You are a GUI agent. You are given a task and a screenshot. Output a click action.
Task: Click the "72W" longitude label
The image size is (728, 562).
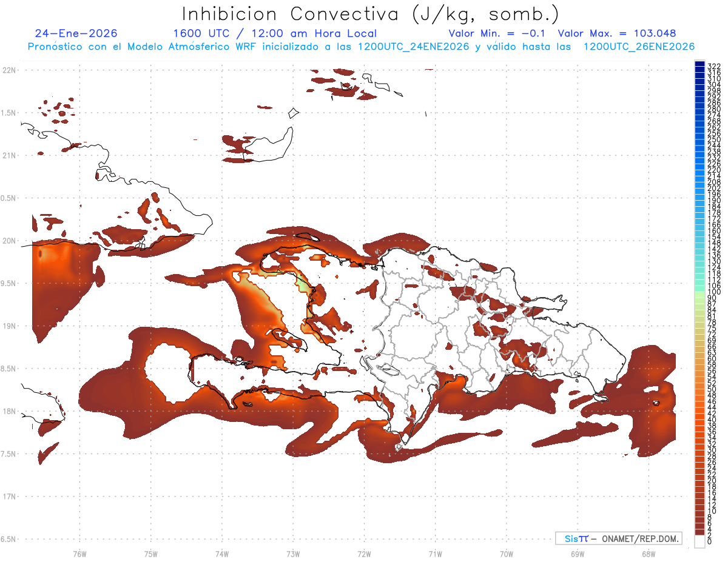[364, 554]
